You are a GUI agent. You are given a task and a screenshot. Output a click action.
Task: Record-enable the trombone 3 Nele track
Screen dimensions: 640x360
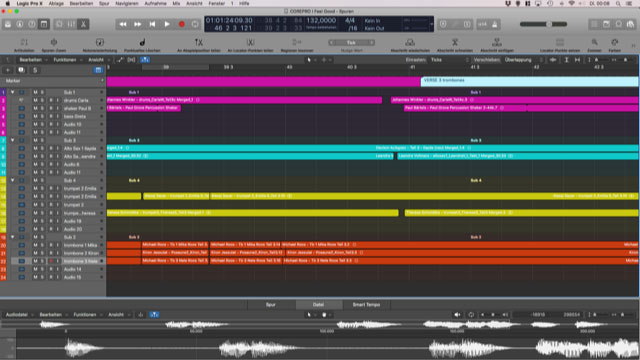tap(51, 261)
